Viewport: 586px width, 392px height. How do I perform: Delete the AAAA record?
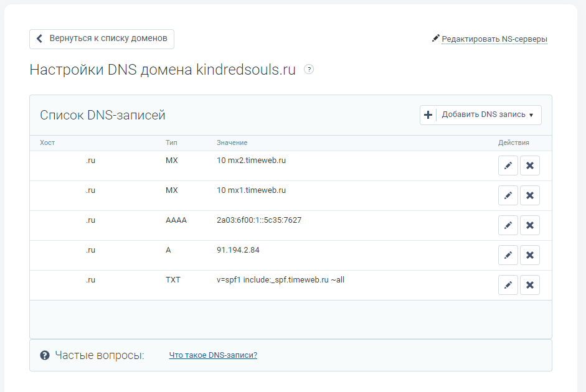pos(530,225)
